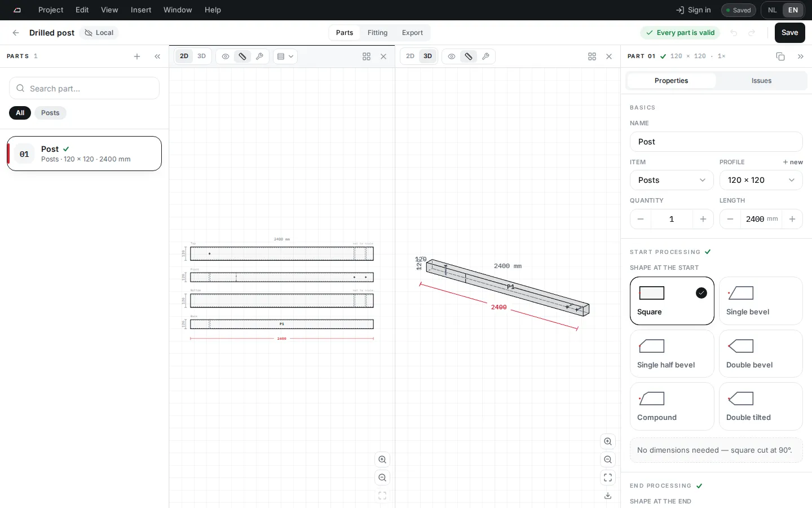Open the View menu
The width and height of the screenshot is (812, 508).
pos(109,10)
